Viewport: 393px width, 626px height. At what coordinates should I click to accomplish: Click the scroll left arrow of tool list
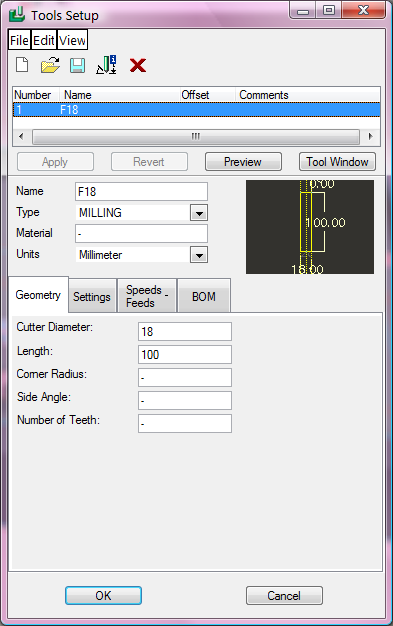point(21,137)
